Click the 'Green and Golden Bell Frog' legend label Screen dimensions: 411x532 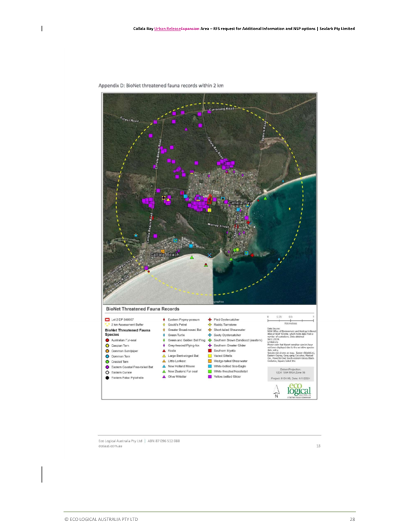(x=186, y=340)
